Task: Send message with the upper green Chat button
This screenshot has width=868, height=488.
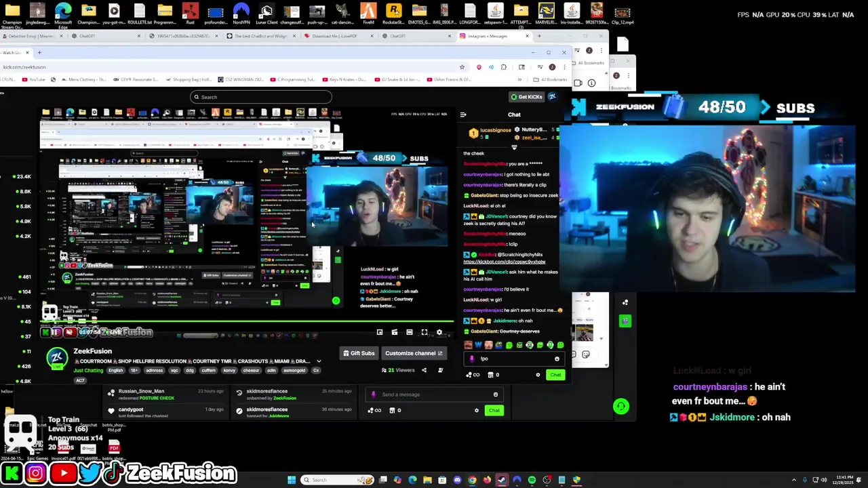Action: [x=555, y=375]
